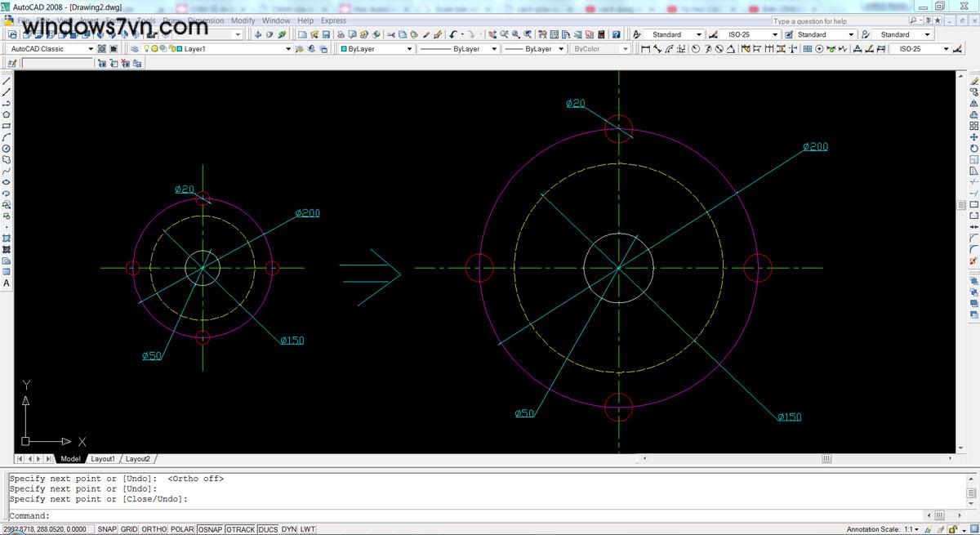Screen dimensions: 980x535
Task: Select the Circle draw tool
Action: [7, 149]
